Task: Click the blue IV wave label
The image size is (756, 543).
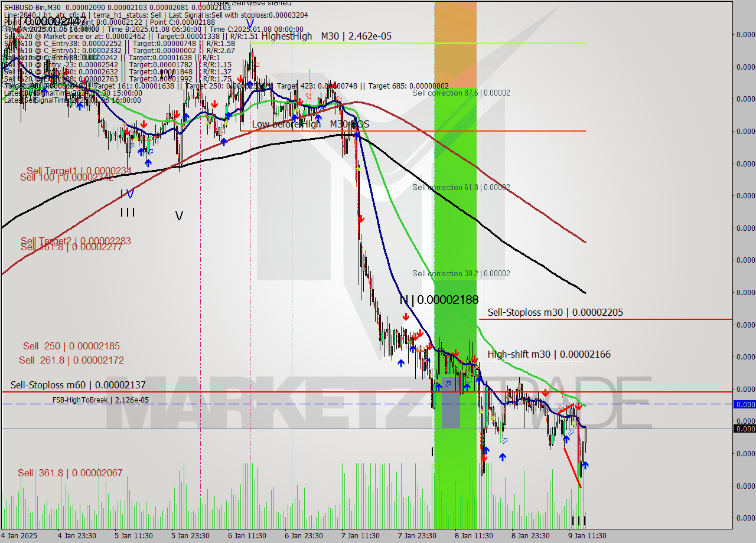Action: pyautogui.click(x=127, y=193)
